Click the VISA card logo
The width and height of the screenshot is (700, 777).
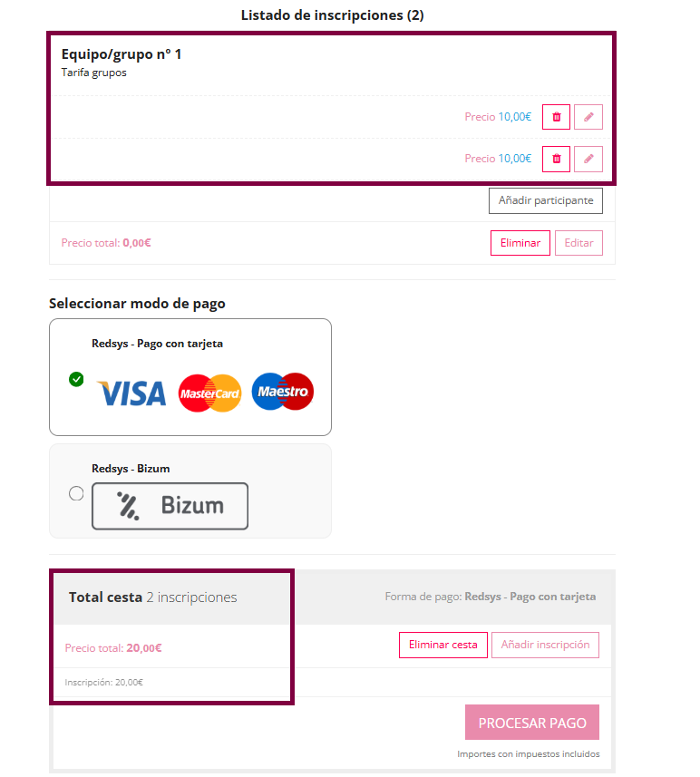(x=132, y=393)
